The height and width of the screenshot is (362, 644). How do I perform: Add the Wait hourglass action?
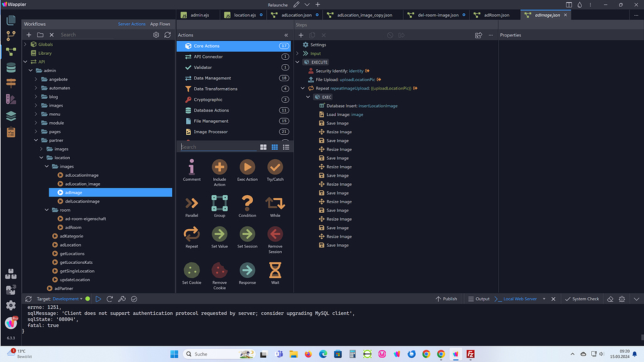(x=275, y=270)
